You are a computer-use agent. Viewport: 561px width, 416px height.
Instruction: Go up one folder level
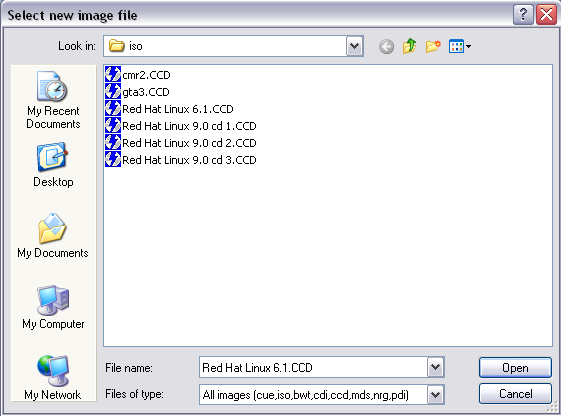click(410, 46)
